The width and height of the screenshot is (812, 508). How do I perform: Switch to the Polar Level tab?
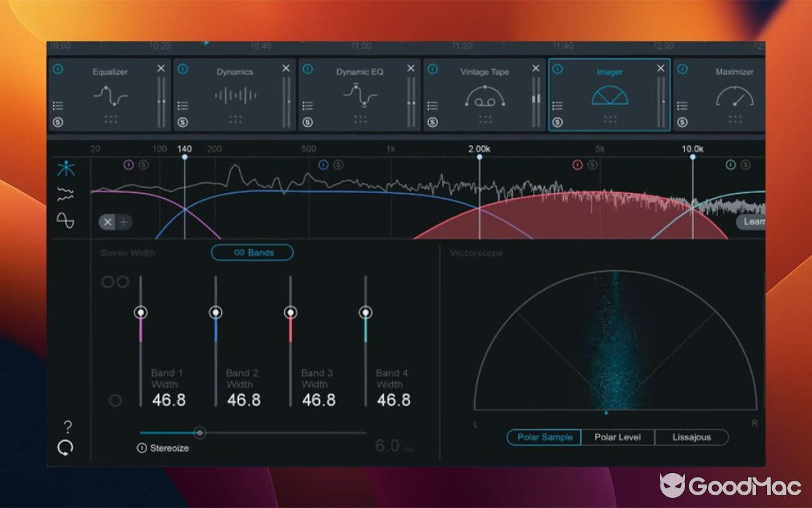(617, 437)
